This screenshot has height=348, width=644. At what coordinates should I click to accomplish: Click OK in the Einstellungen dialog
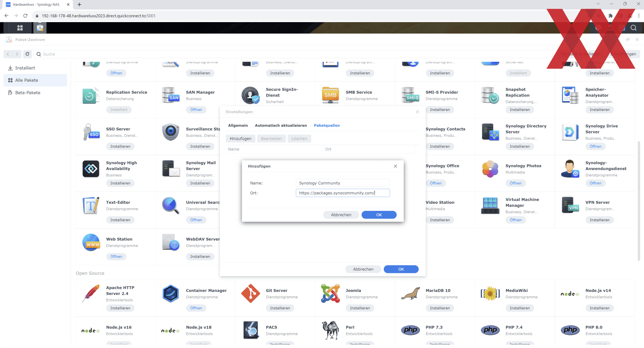click(x=401, y=269)
